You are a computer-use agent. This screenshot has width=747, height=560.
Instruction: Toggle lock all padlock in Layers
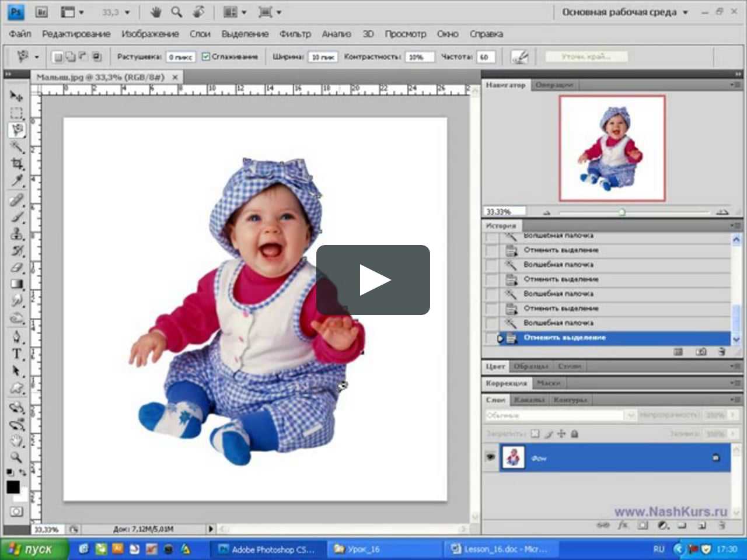[574, 433]
